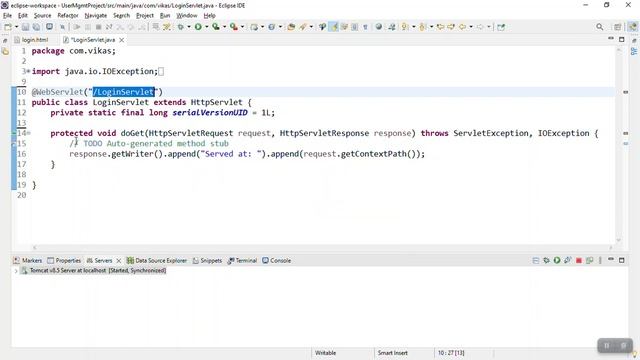The image size is (640, 360).
Task: Toggle Mark Occurrences in toolbar
Action: (334, 27)
